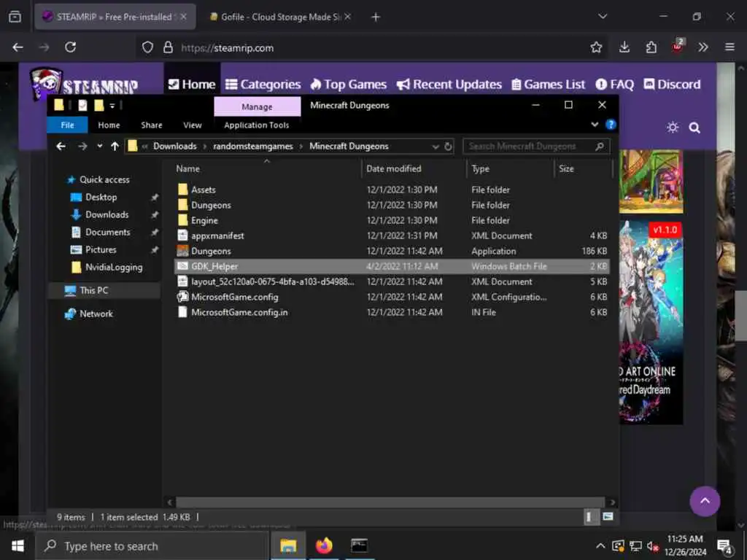Select the MicrosoftGame.config file
The image size is (747, 560).
[x=392, y=297]
